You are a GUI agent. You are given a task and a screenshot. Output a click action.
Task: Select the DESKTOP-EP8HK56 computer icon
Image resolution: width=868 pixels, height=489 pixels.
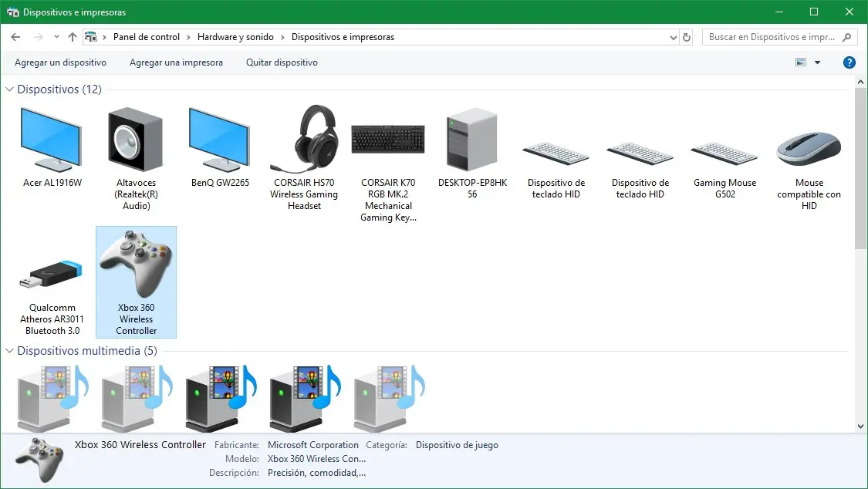(472, 140)
